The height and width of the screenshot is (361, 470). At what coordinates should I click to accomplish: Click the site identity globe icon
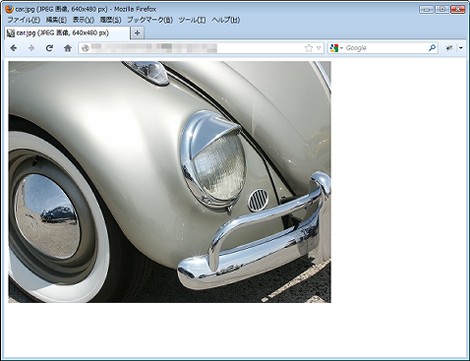(x=85, y=48)
